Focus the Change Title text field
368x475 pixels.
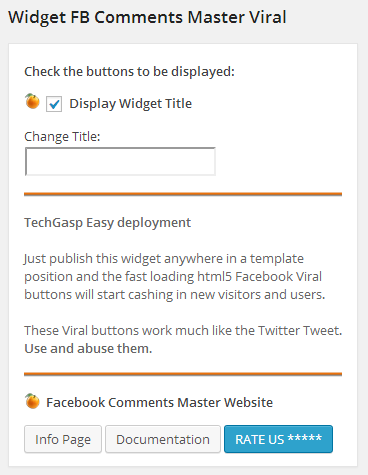[120, 161]
